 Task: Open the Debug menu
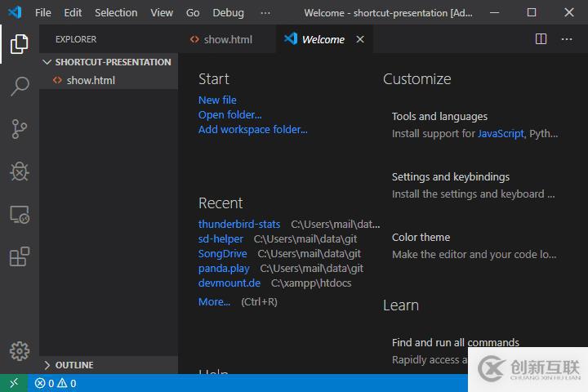[229, 13]
